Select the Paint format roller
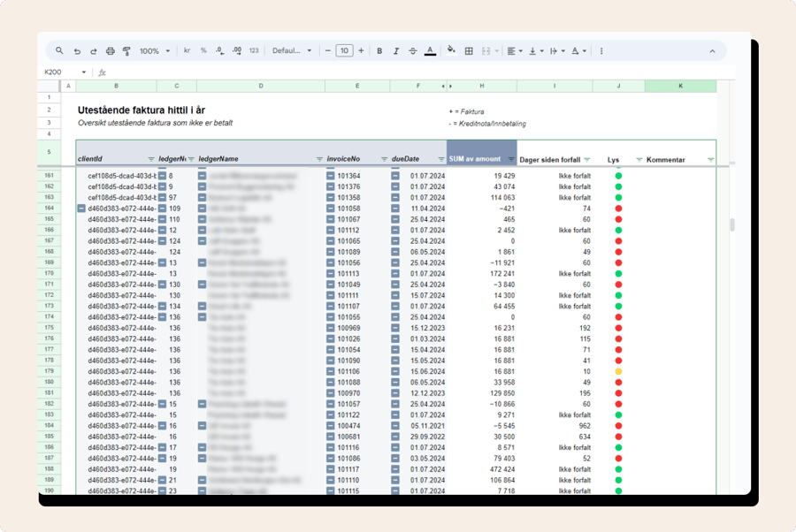The height and width of the screenshot is (532, 796). point(126,51)
